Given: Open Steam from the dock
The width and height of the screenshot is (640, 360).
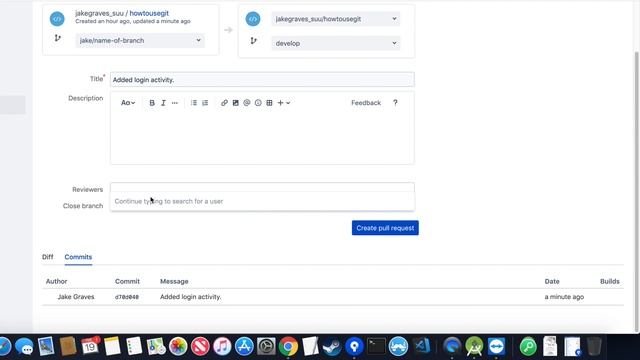Looking at the screenshot, I should [x=332, y=347].
